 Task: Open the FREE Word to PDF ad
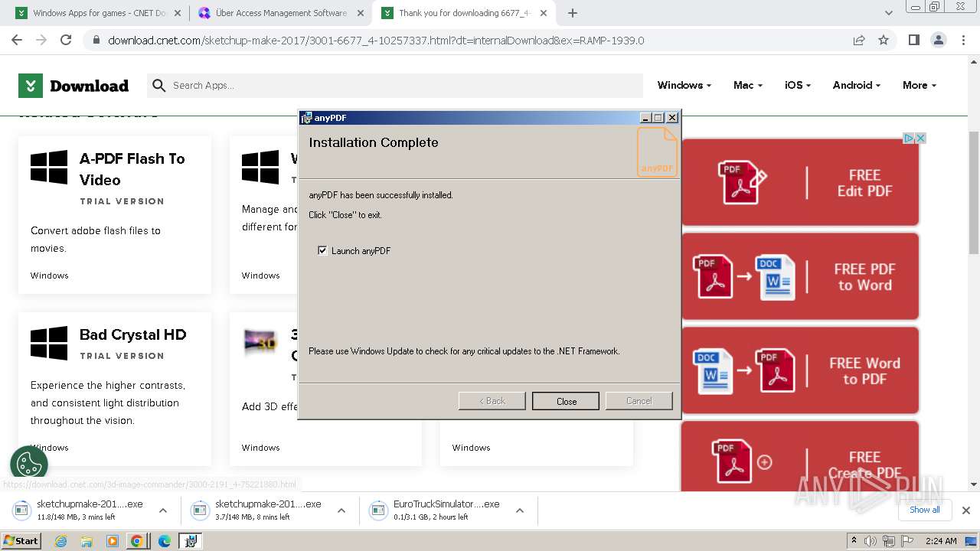(x=800, y=370)
